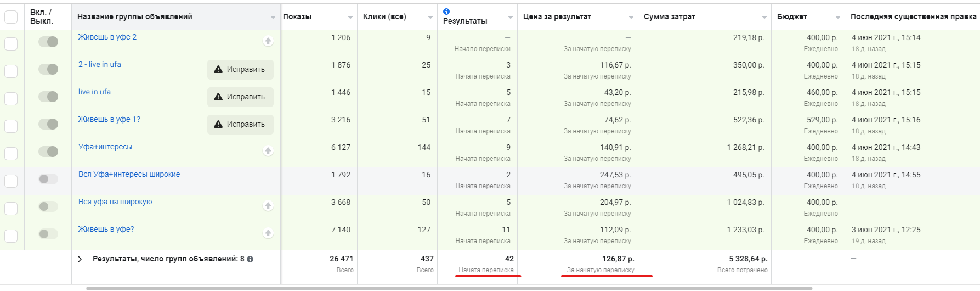Open the Живешь в уфе 1? ad set link
The height and width of the screenshot is (291, 980).
(109, 120)
